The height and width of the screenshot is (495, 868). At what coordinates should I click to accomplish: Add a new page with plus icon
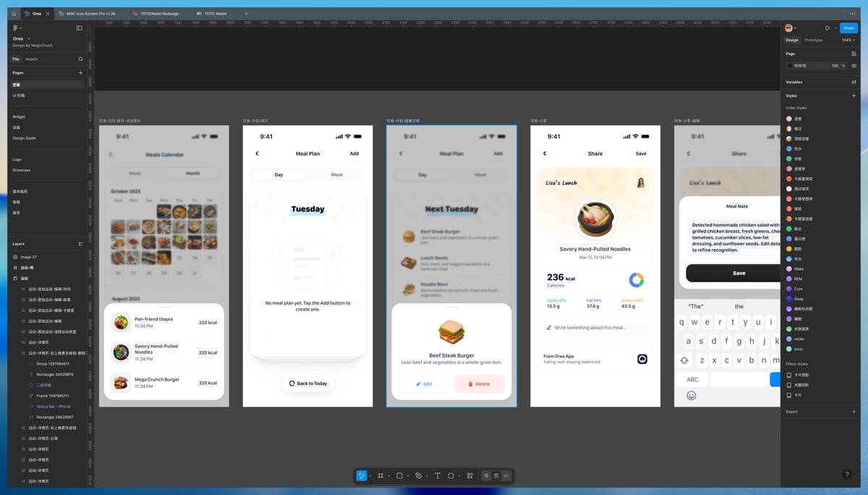[x=80, y=73]
